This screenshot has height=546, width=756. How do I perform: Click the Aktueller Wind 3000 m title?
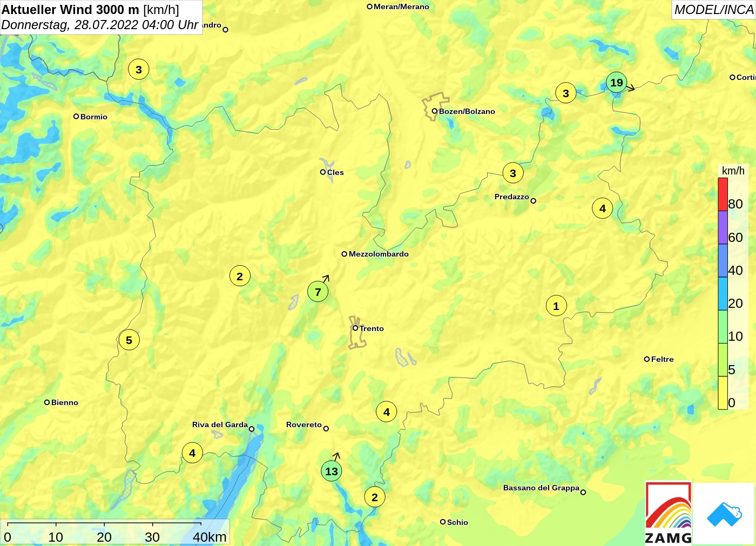70,9
